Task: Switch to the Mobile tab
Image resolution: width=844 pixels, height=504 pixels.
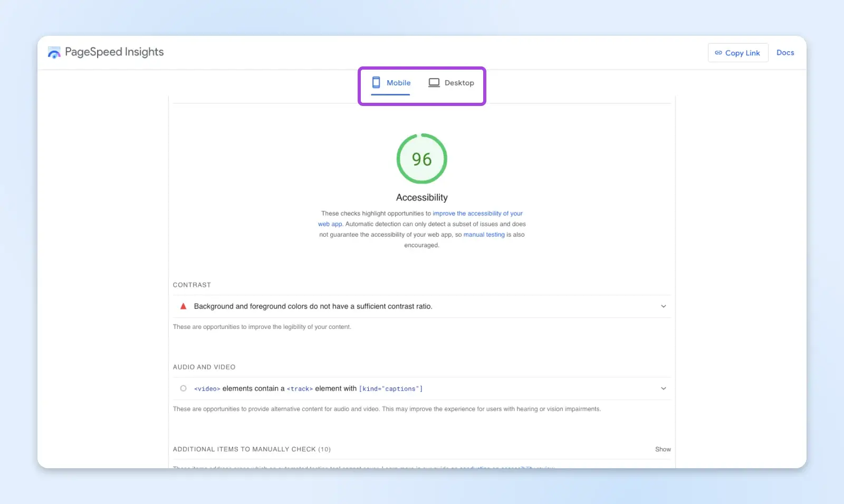Action: 391,83
